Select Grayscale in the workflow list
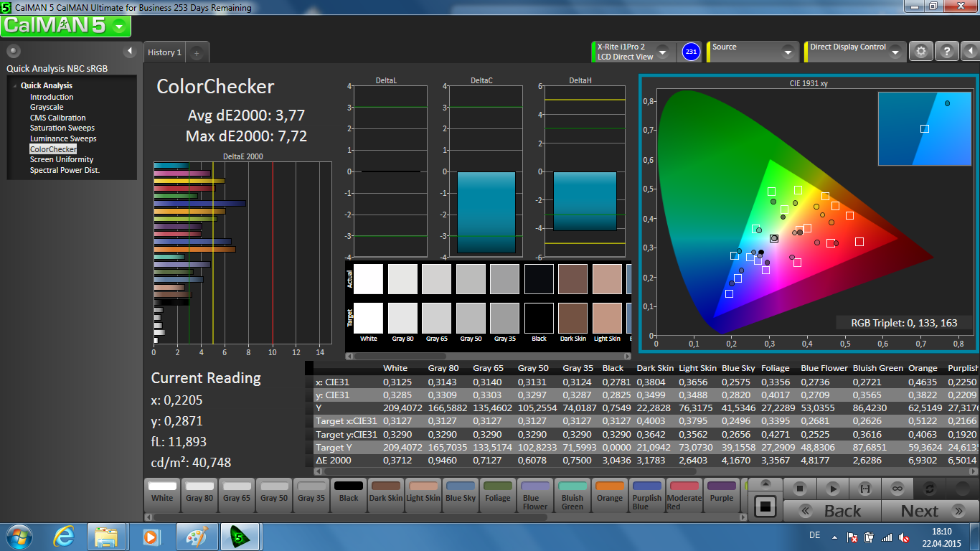Screen dimensions: 980x551 tap(47, 107)
